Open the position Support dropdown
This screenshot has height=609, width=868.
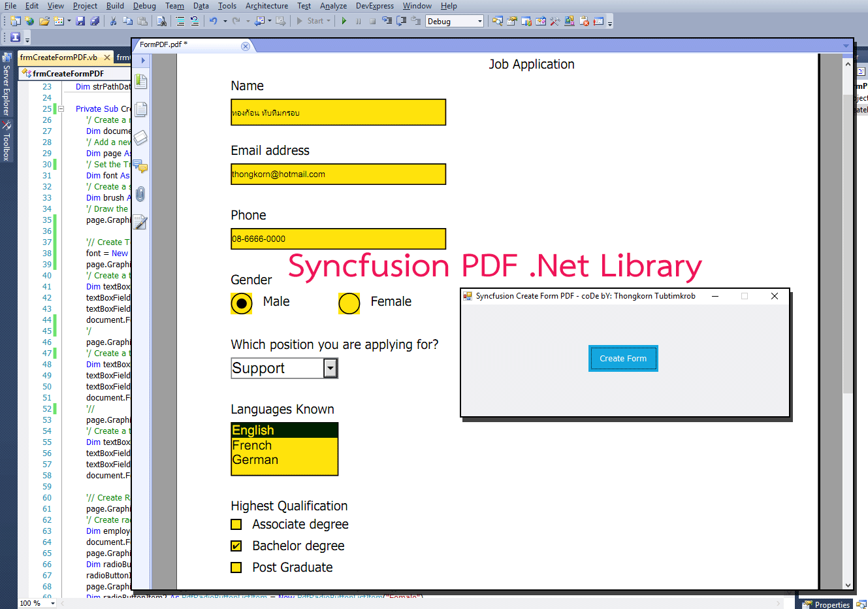click(x=330, y=369)
